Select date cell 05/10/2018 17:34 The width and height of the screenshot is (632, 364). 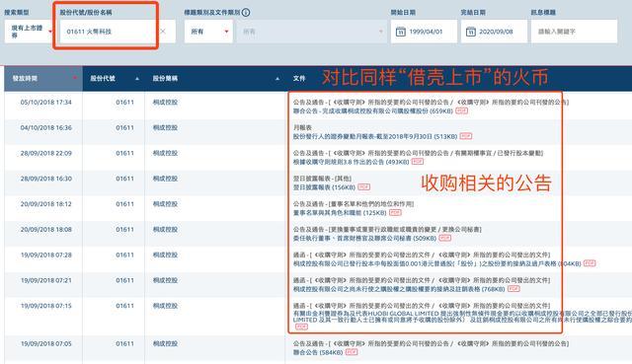(46, 103)
